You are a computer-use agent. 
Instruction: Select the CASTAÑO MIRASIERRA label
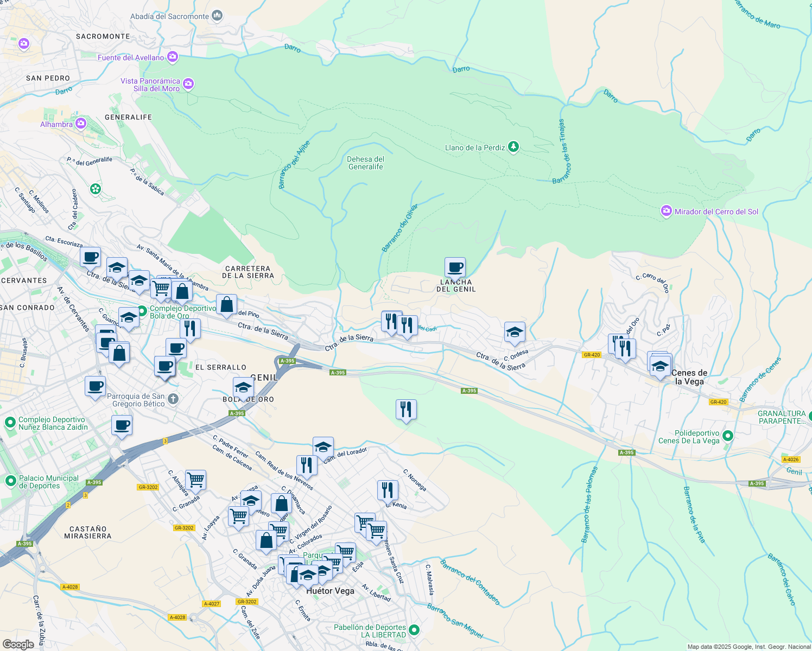(88, 532)
